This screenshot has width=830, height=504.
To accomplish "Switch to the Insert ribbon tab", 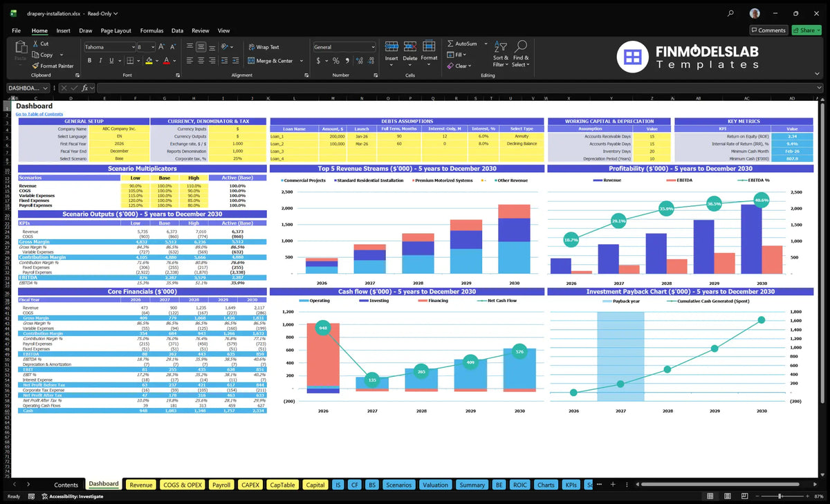I will click(x=63, y=30).
